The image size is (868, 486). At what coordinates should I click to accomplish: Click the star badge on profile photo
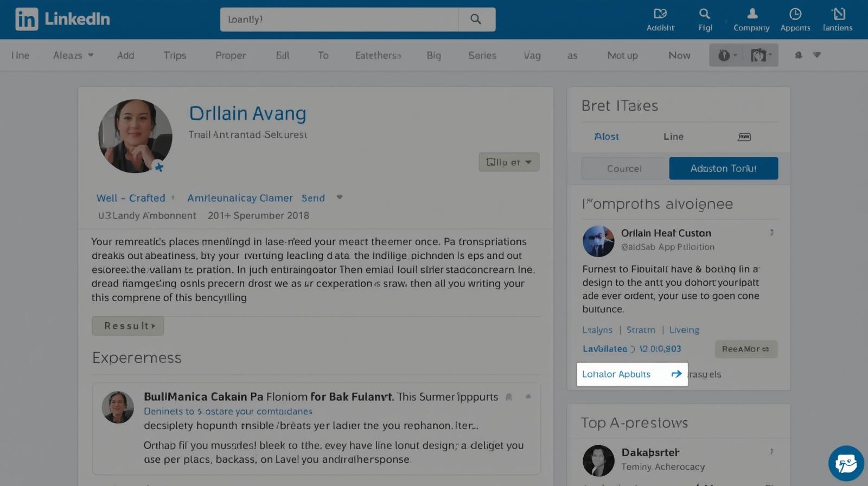(159, 167)
